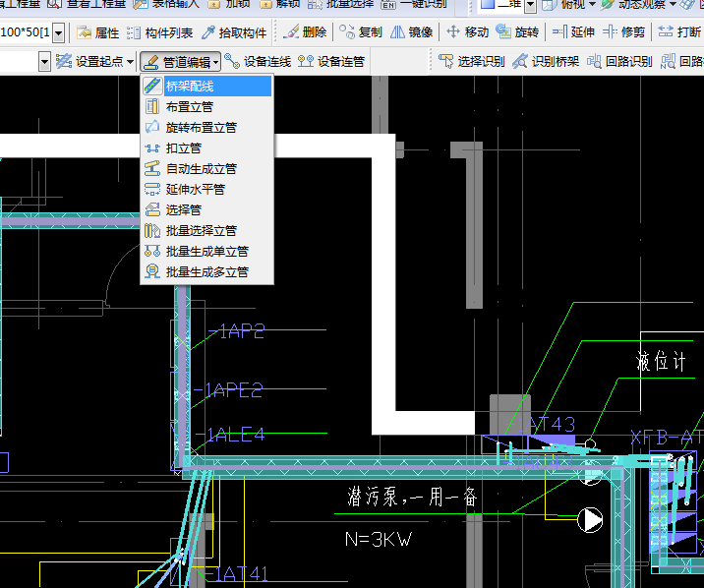Click the 解锁 unlock button
Viewport: 704px width, 588px height.
(279, 4)
